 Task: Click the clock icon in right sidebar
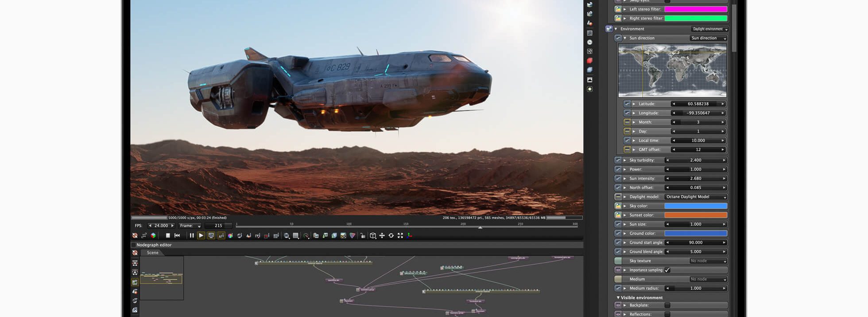pyautogui.click(x=589, y=43)
